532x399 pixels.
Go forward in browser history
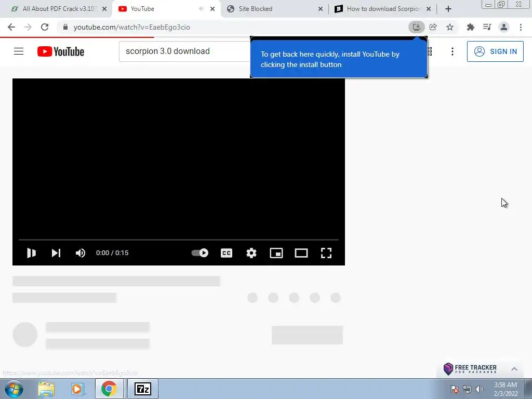pos(28,27)
